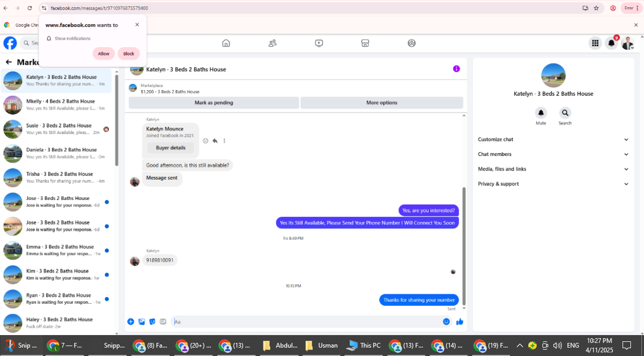This screenshot has height=356, width=644.
Task: Open the notifications bell with badge
Action: click(x=612, y=43)
